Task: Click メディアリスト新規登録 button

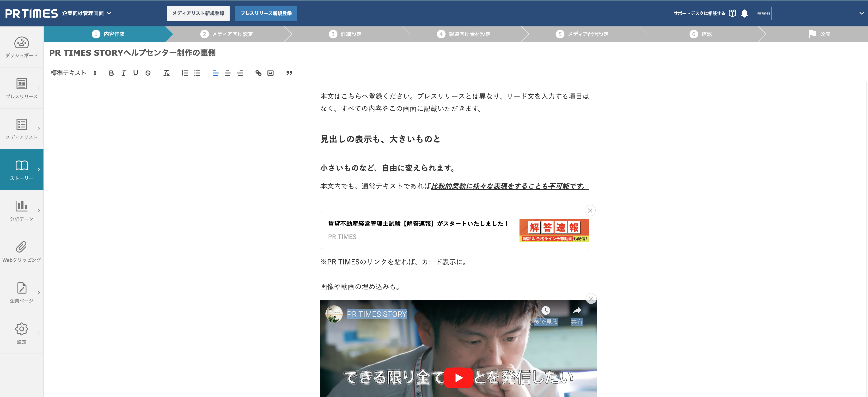Action: [x=198, y=13]
